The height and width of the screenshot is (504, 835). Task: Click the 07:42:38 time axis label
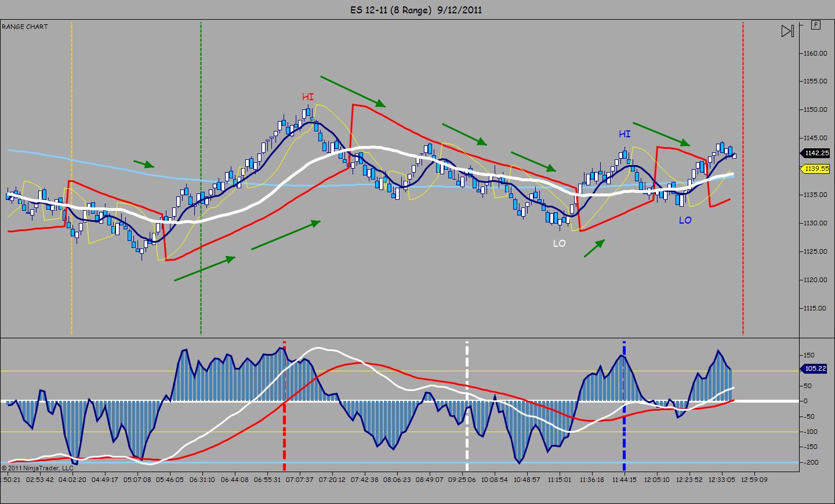[x=365, y=480]
